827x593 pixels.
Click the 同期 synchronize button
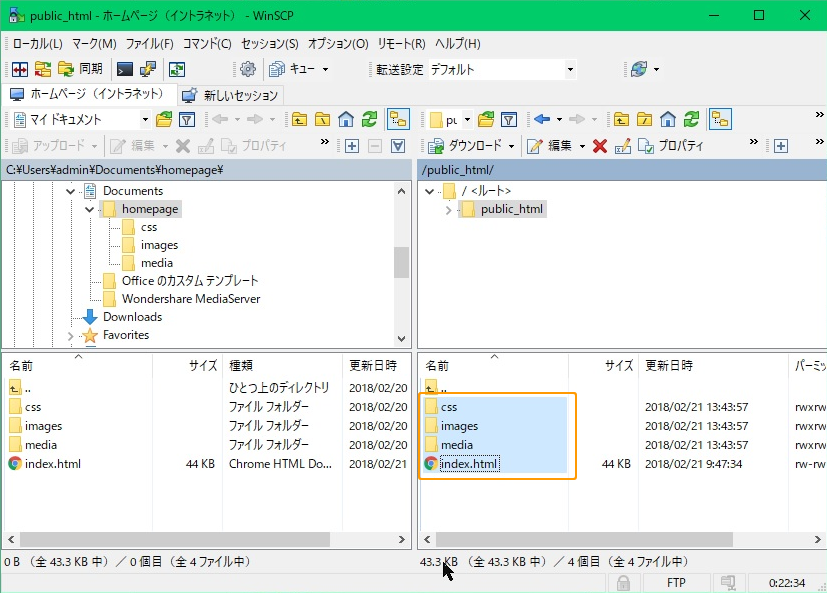(81, 69)
